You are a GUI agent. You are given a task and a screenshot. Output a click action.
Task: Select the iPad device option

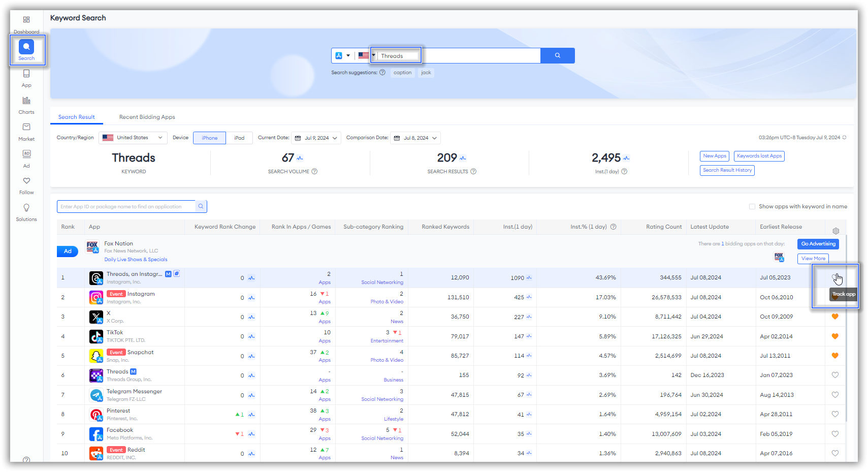(x=239, y=138)
